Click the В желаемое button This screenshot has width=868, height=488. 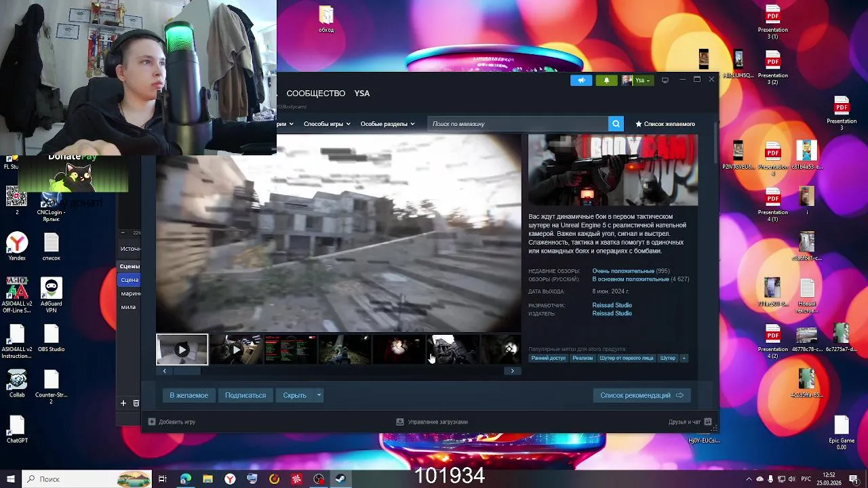(189, 395)
